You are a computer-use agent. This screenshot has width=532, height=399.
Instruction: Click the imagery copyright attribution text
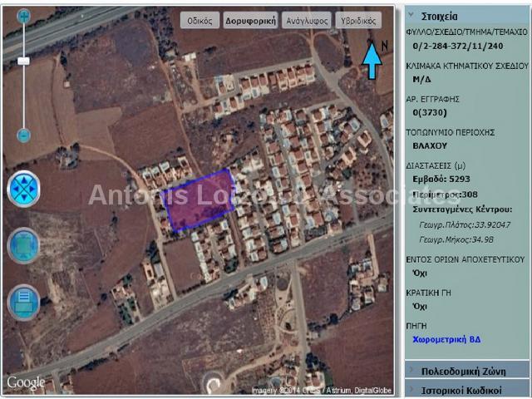pos(322,391)
